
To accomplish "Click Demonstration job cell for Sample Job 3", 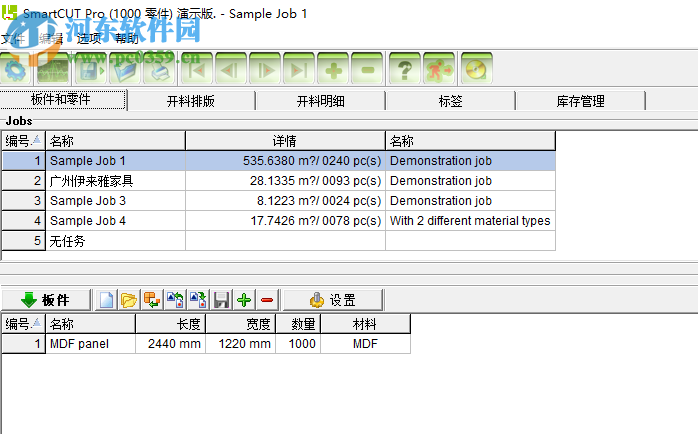I will pos(471,201).
